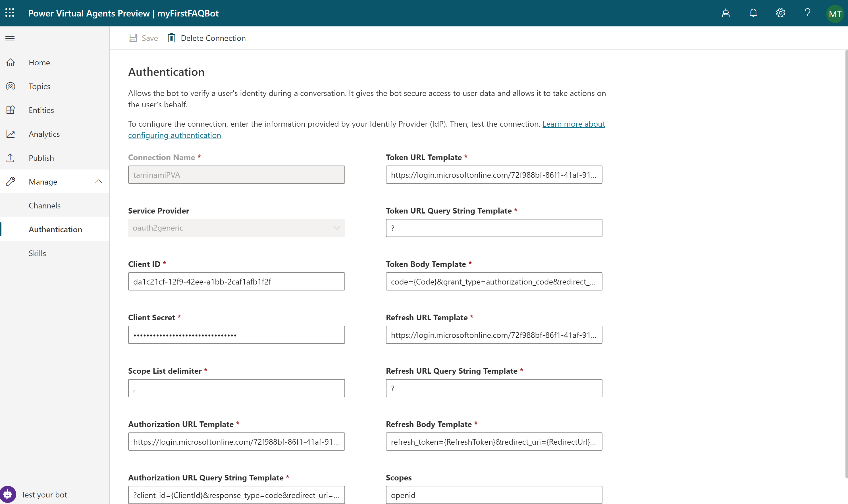
Task: Click the Client ID field
Action: [236, 281]
